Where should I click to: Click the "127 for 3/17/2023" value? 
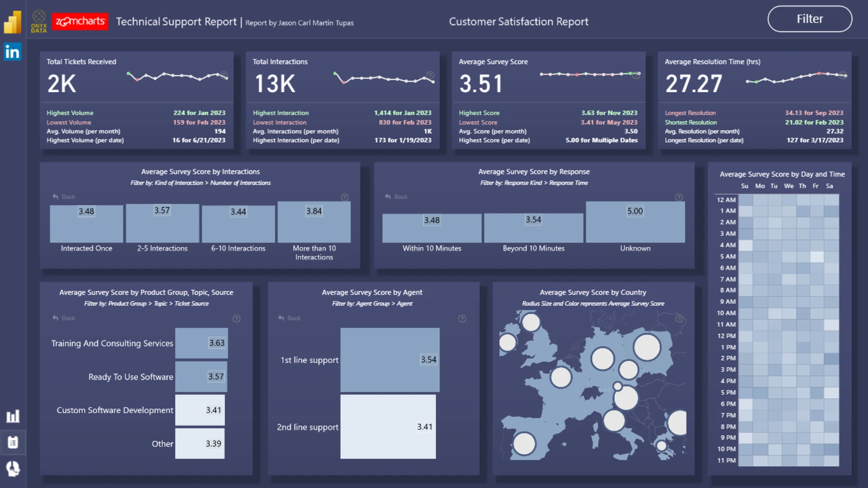[815, 141]
